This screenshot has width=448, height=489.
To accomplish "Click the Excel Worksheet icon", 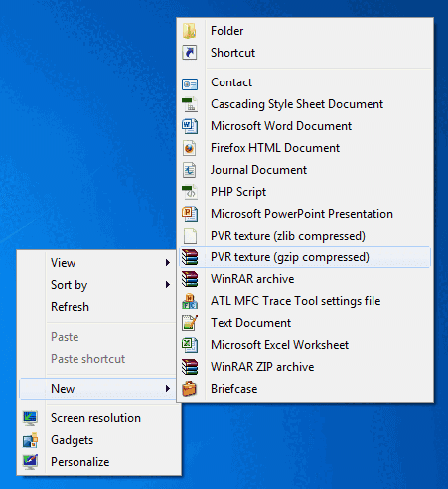I will click(190, 345).
